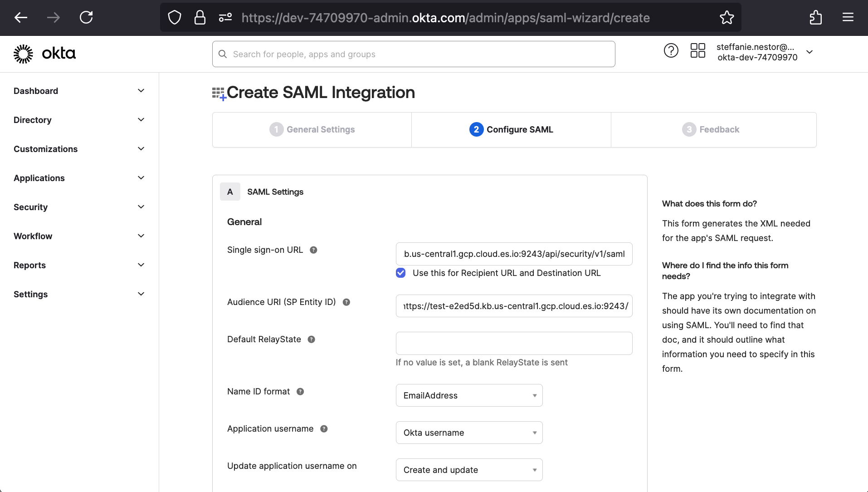Click the Default RelayState field
Viewport: 868px width, 492px height.
[x=514, y=343]
